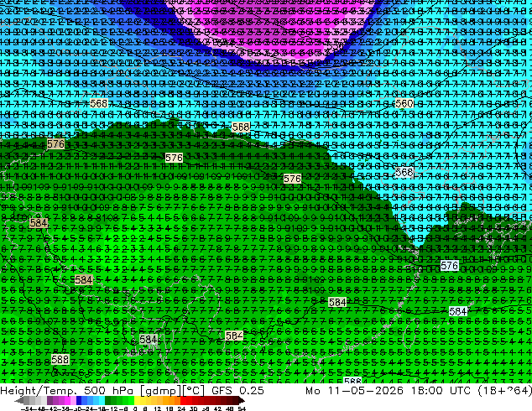Click the white-background '576' contour label

tap(450, 266)
